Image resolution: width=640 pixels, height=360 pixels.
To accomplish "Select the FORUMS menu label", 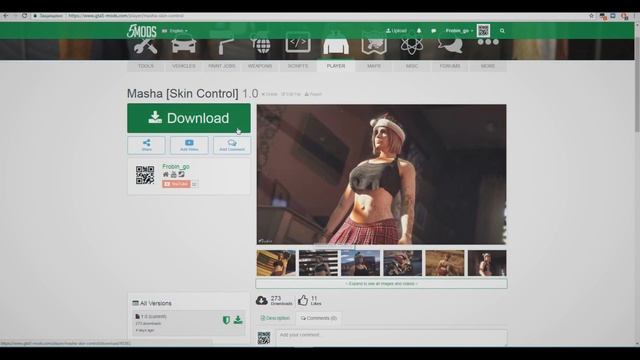I will coord(450,66).
